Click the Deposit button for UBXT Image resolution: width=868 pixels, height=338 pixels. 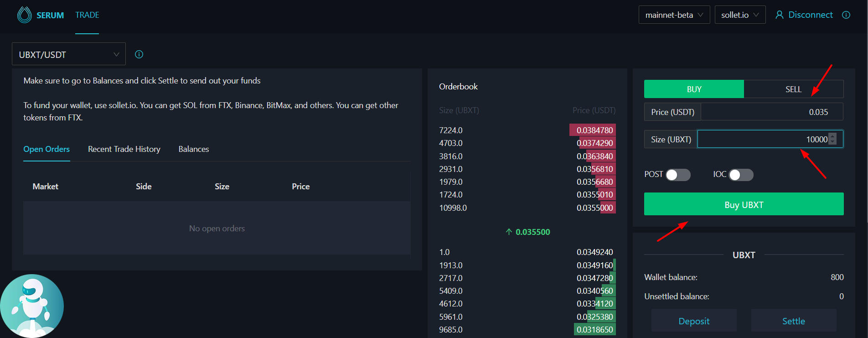[694, 321]
